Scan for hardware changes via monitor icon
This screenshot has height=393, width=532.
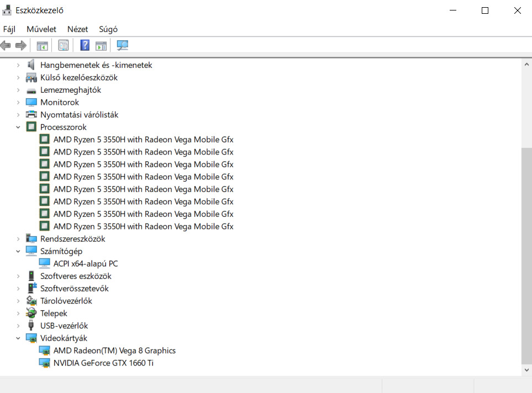123,45
